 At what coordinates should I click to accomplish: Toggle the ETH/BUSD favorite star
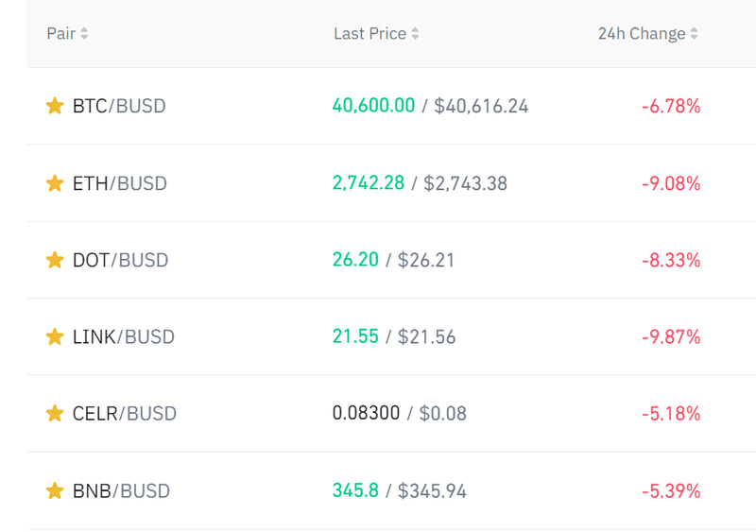[55, 183]
